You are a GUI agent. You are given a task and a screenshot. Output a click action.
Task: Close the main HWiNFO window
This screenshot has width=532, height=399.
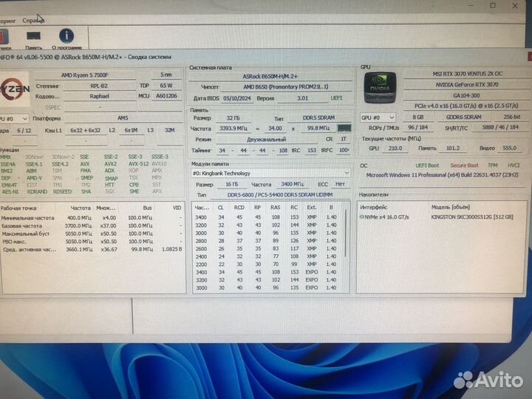point(515,5)
